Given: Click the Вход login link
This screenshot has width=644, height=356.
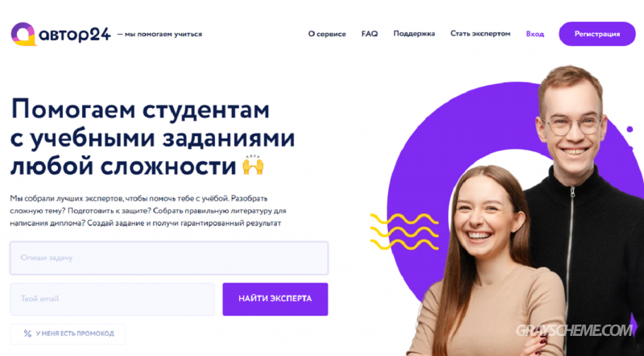Looking at the screenshot, I should [535, 34].
